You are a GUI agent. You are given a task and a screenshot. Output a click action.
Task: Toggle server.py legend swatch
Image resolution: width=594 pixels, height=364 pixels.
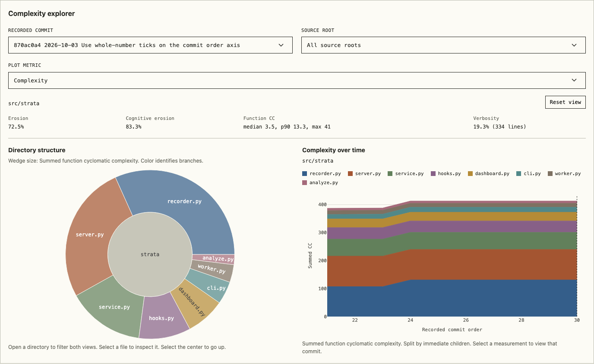point(351,173)
